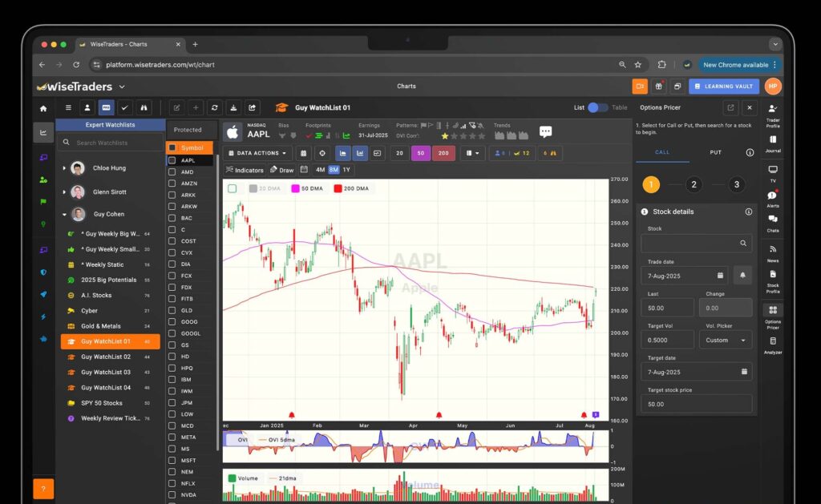Open the Target date calendar picker

744,372
